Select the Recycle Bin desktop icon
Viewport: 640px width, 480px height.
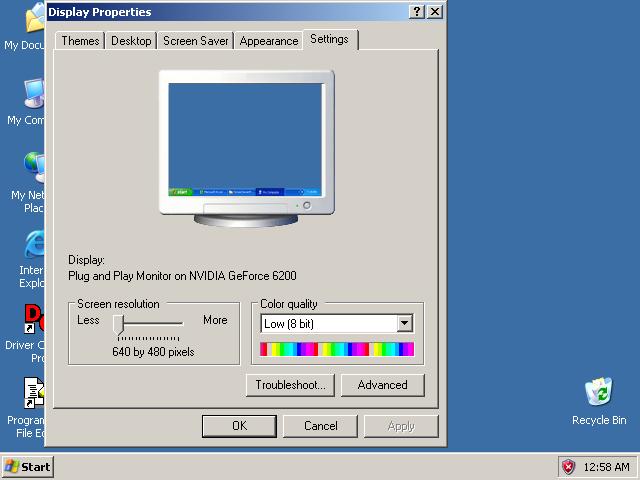pos(599,401)
